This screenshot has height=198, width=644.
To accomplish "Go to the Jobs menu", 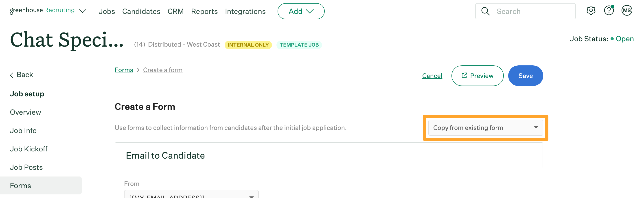I will point(107,11).
